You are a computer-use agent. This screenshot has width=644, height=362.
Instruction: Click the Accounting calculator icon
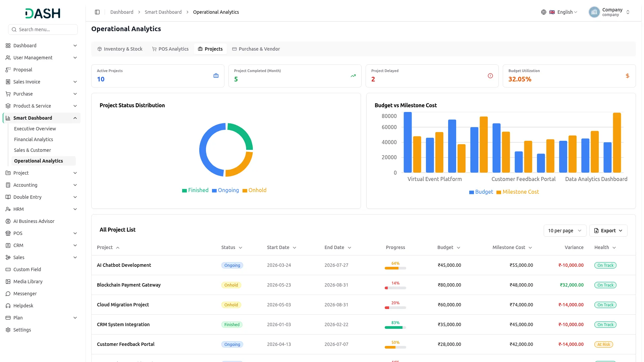8,185
